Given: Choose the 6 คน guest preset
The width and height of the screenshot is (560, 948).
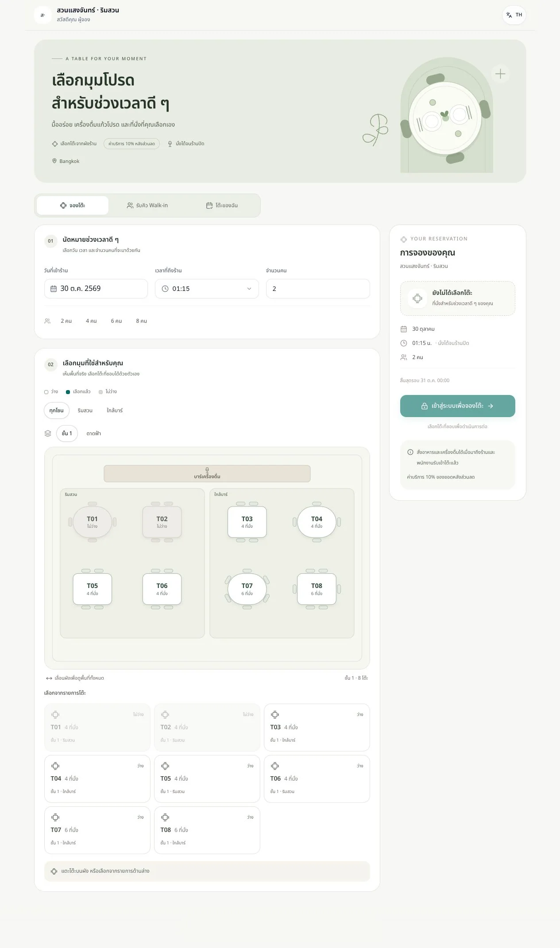Looking at the screenshot, I should tap(116, 321).
